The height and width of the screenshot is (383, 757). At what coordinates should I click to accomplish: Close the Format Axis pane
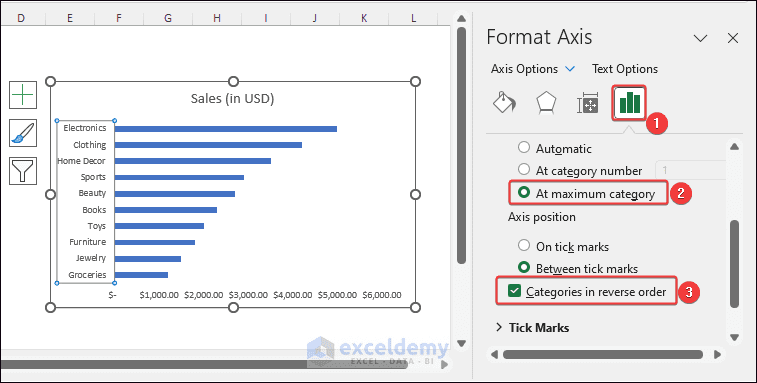(x=733, y=38)
